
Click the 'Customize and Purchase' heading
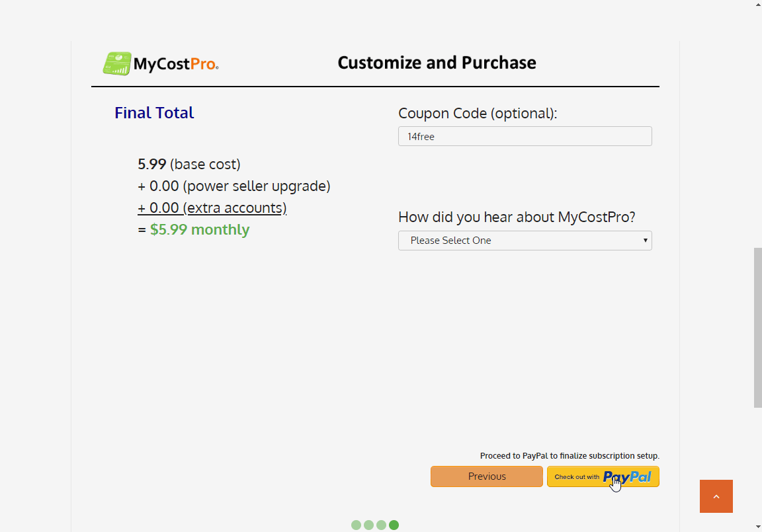(437, 63)
